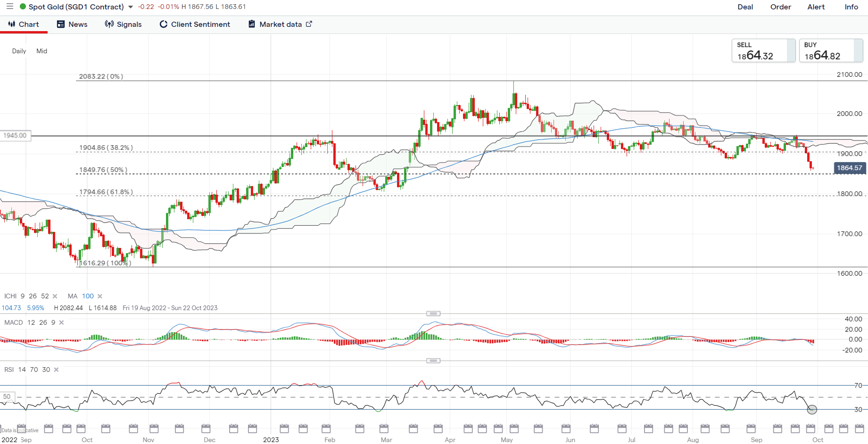Remove the RSI indicator

click(x=56, y=370)
